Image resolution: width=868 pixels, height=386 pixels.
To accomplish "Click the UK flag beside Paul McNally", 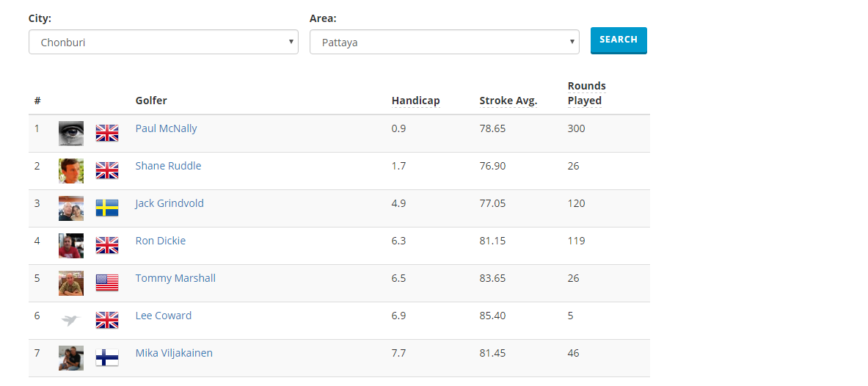I will click(x=107, y=133).
